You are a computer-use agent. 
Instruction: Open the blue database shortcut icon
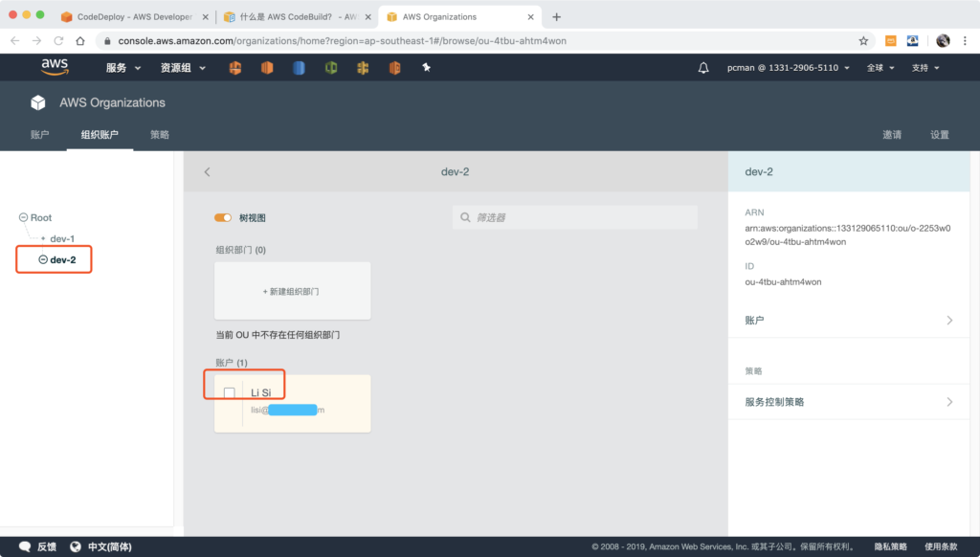pyautogui.click(x=299, y=68)
